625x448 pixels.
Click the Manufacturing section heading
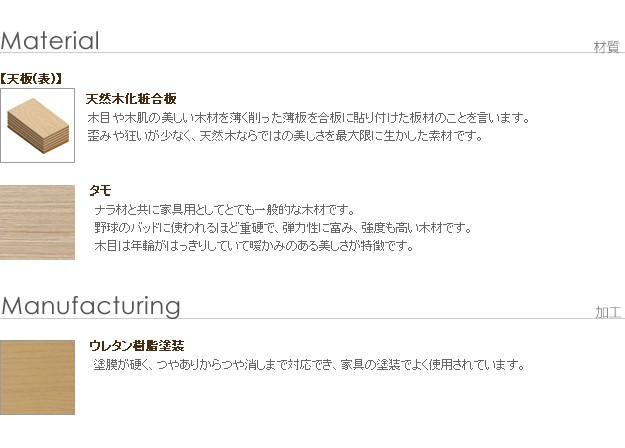[91, 305]
